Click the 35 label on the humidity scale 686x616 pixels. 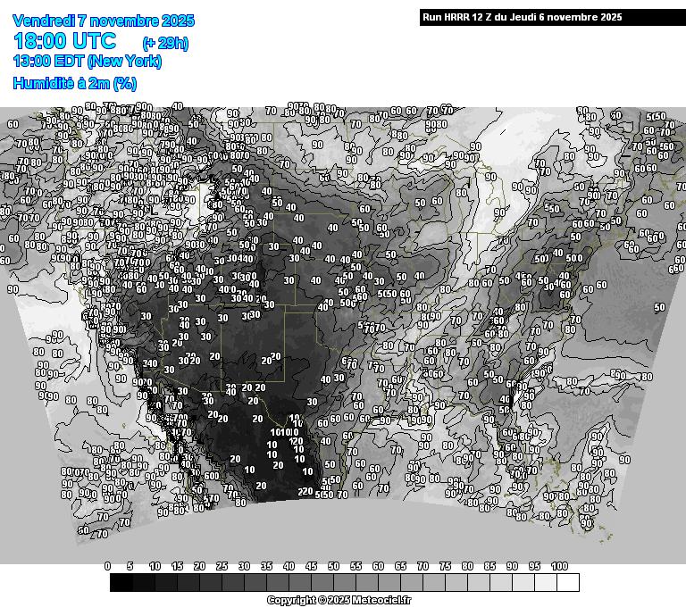(x=266, y=566)
